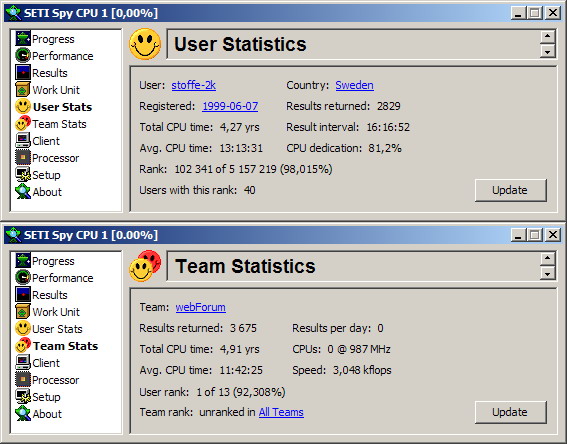Select User Stats label in Team Statistics window
Screen dimensions: 567x444
tap(57, 329)
